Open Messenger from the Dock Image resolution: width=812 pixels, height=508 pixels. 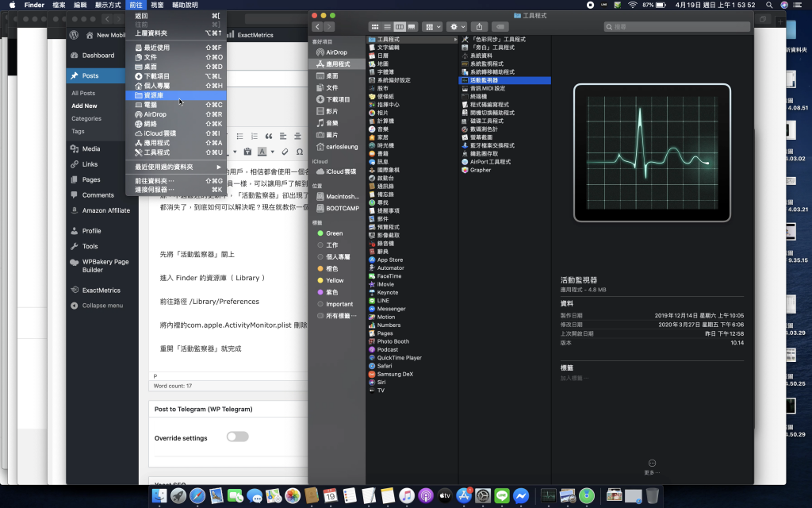[521, 496]
